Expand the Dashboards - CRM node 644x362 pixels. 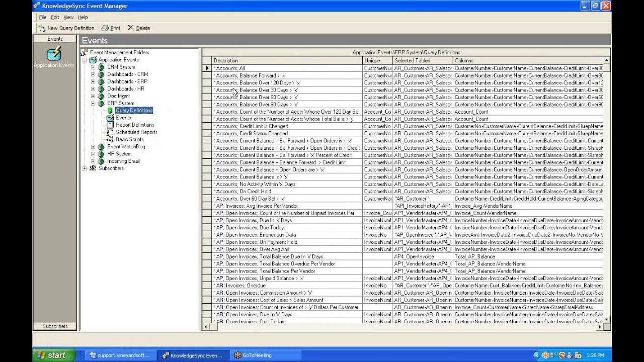tap(93, 74)
